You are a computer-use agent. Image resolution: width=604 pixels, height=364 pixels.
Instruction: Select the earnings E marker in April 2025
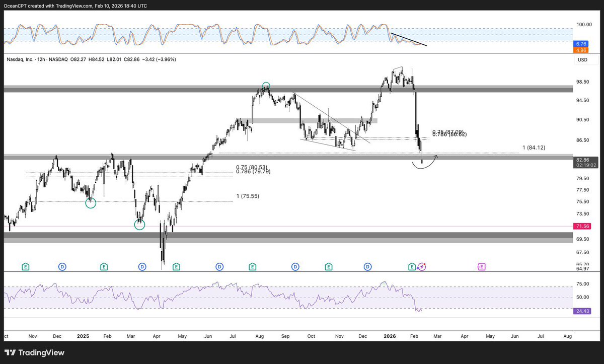[176, 266]
